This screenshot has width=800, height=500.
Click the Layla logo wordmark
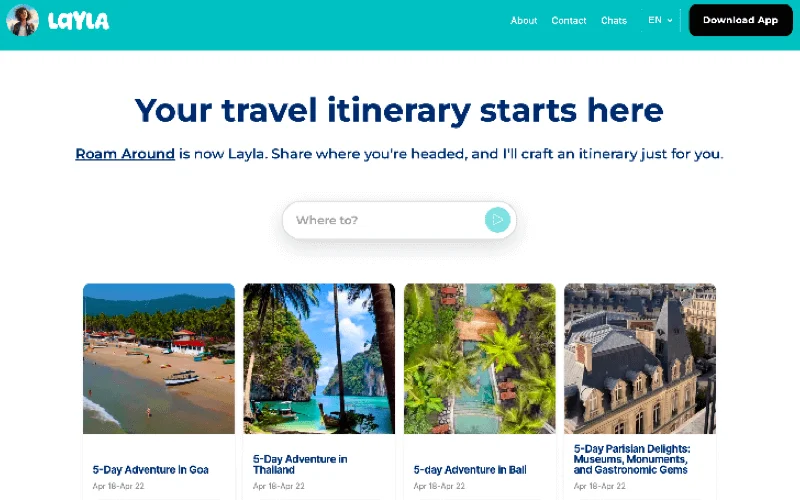tap(78, 21)
